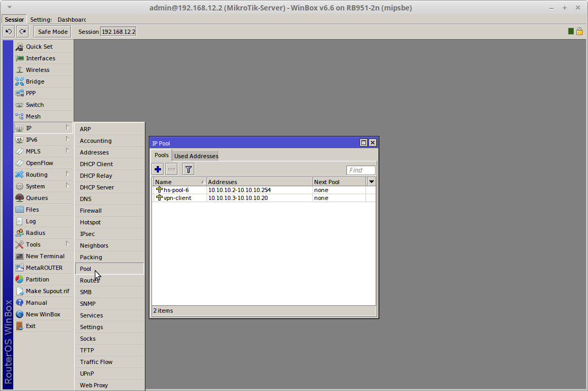Expand the IPv6 submenu
The image size is (588, 391).
click(43, 139)
